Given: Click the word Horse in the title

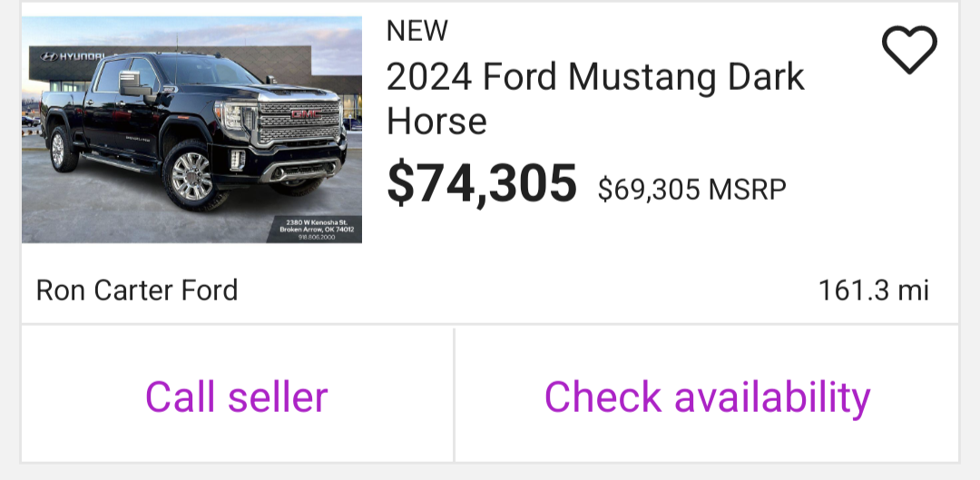Looking at the screenshot, I should [x=436, y=122].
